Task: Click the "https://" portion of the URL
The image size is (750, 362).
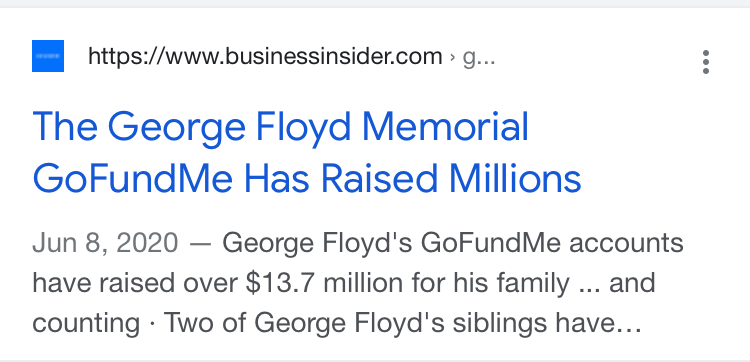Action: 126,57
